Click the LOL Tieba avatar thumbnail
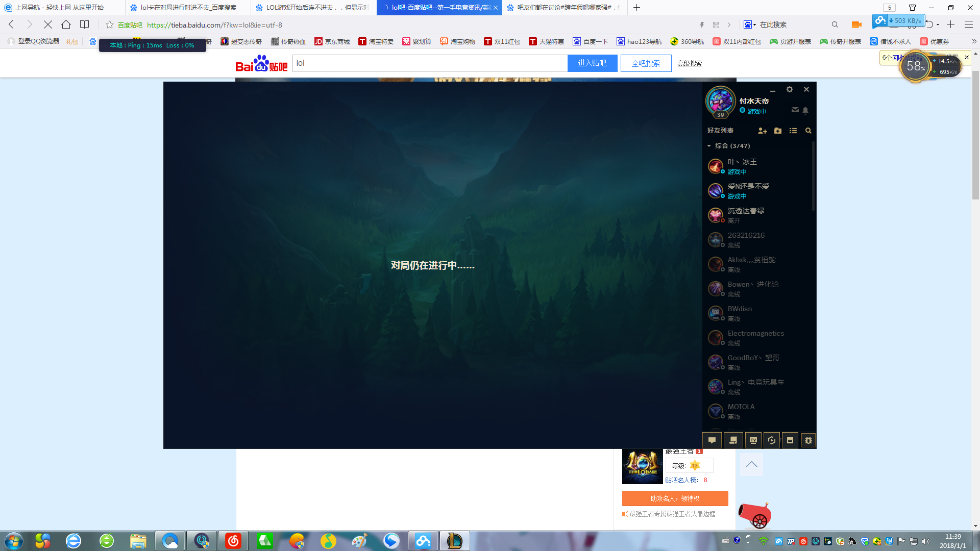 tap(642, 467)
